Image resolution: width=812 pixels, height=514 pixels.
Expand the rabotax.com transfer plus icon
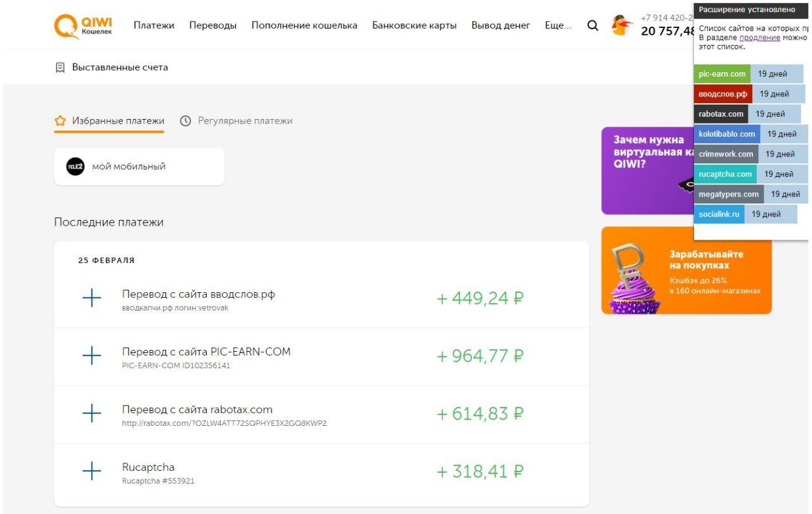point(92,414)
